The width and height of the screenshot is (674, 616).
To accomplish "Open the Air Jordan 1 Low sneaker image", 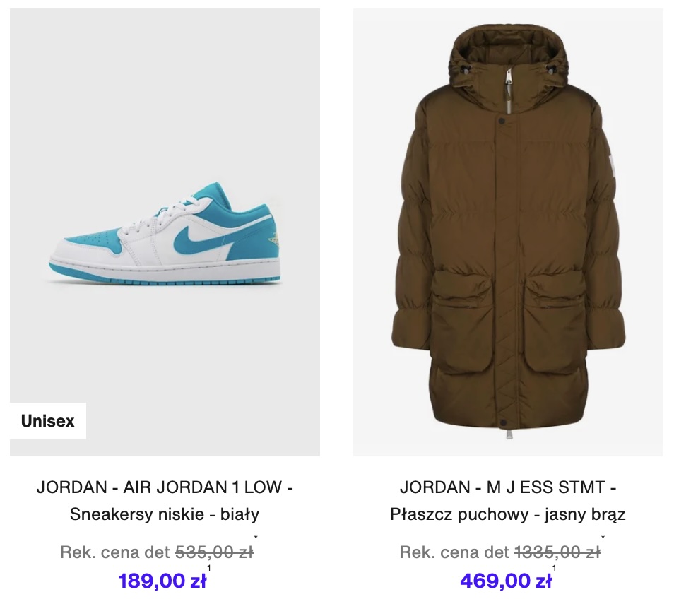I will click(x=165, y=232).
